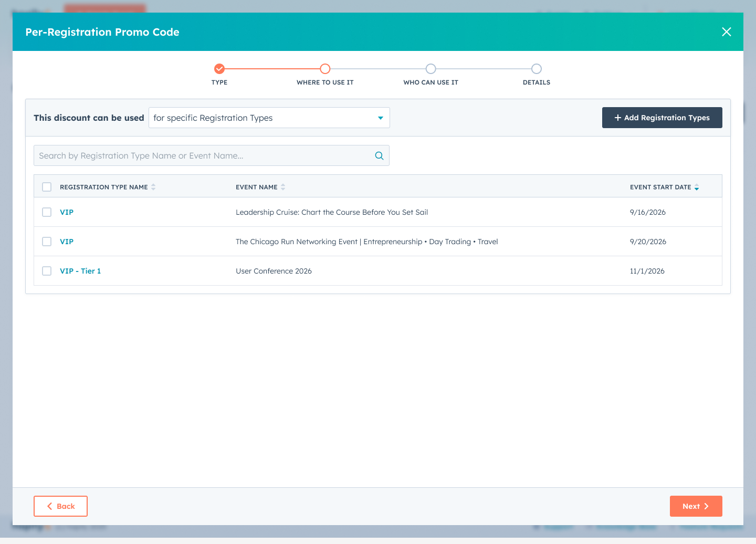
Task: Click the TYPE step label
Action: [219, 82]
